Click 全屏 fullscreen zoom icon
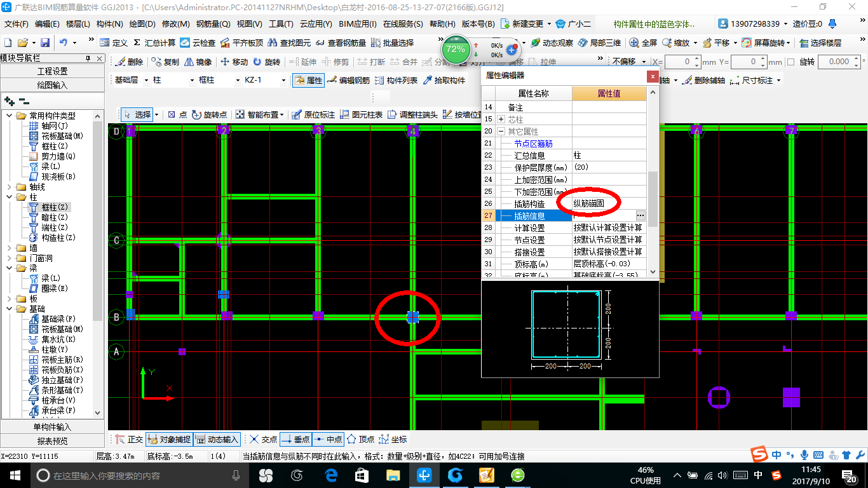 coord(643,43)
